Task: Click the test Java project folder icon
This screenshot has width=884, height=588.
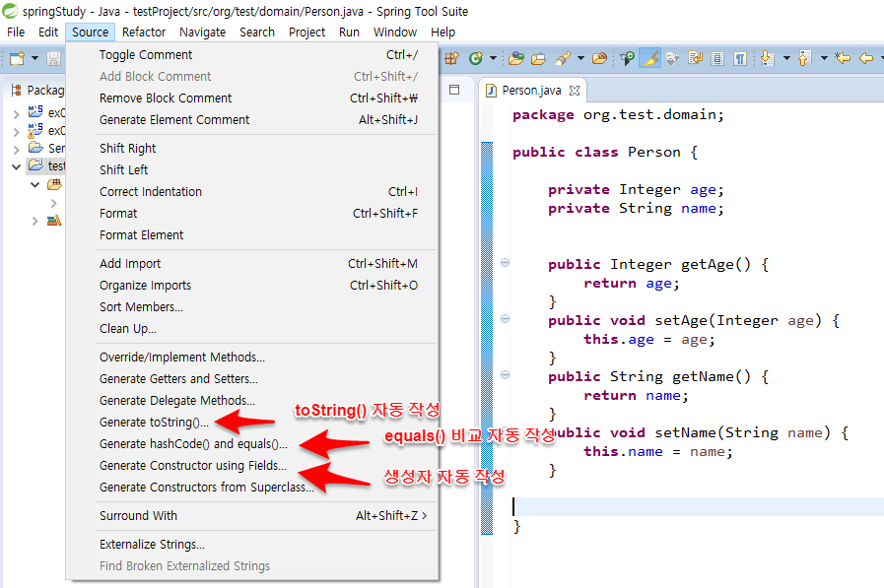Action: coord(35,165)
